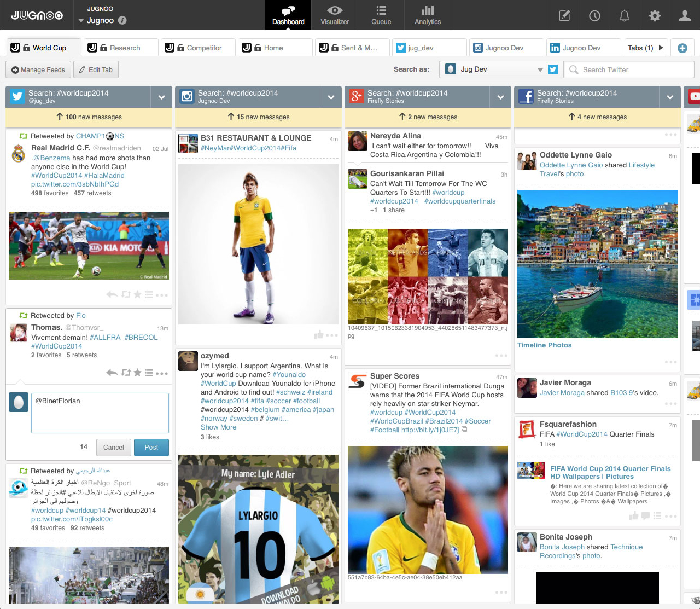
Task: Open the Lifestyle Travel harbor photo
Action: [597, 264]
